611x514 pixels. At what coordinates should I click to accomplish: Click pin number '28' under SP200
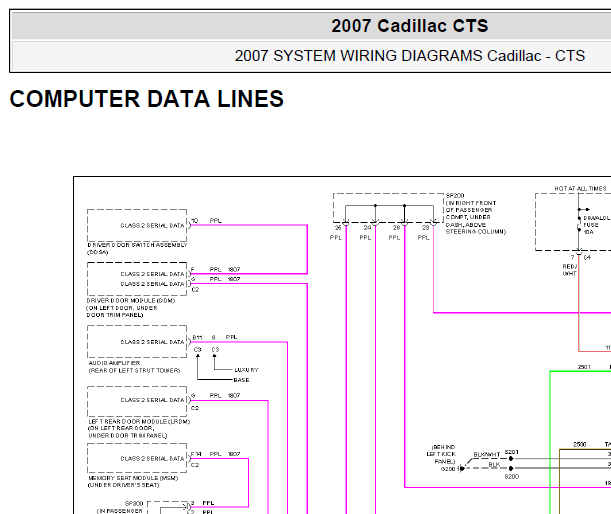point(396,228)
